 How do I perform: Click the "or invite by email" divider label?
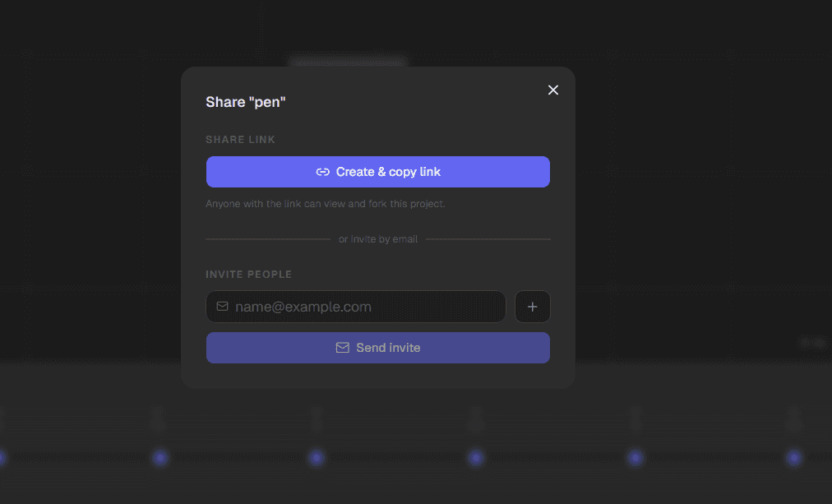(x=378, y=238)
